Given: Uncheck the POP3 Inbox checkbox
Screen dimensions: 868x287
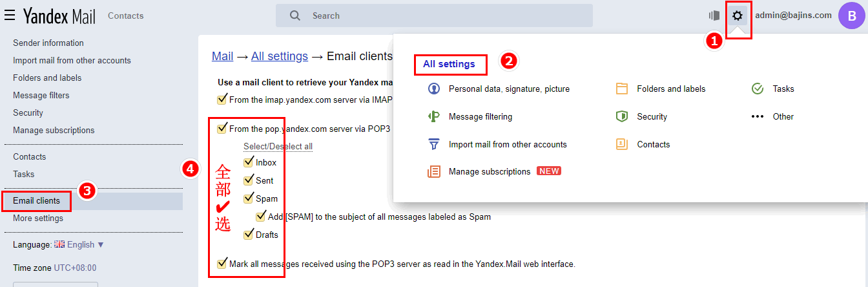Looking at the screenshot, I should pyautogui.click(x=249, y=162).
